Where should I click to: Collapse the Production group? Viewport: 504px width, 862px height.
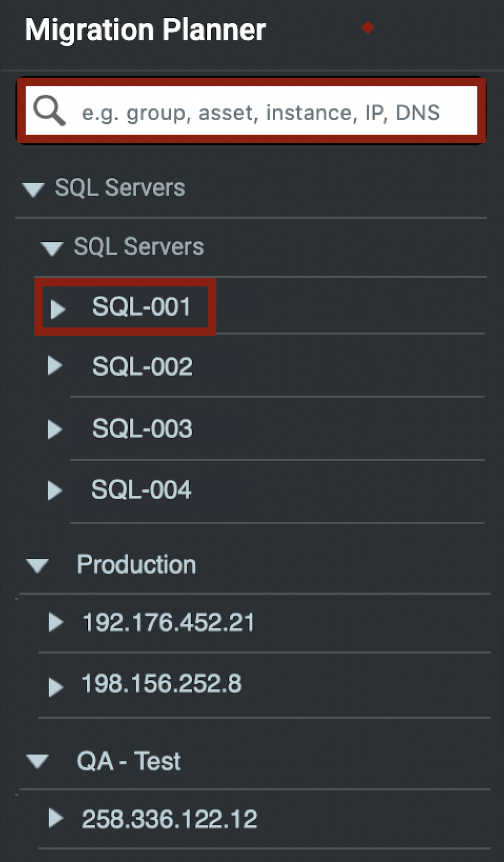coord(38,565)
